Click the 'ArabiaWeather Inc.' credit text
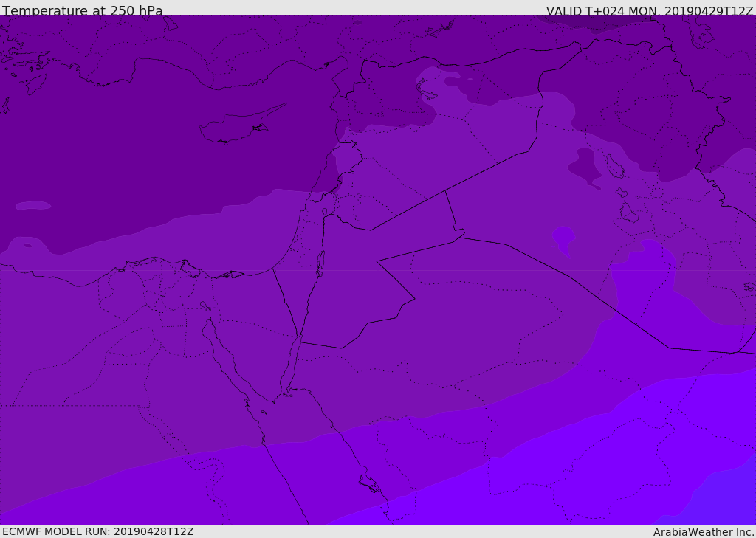This screenshot has width=756, height=538. (704, 532)
